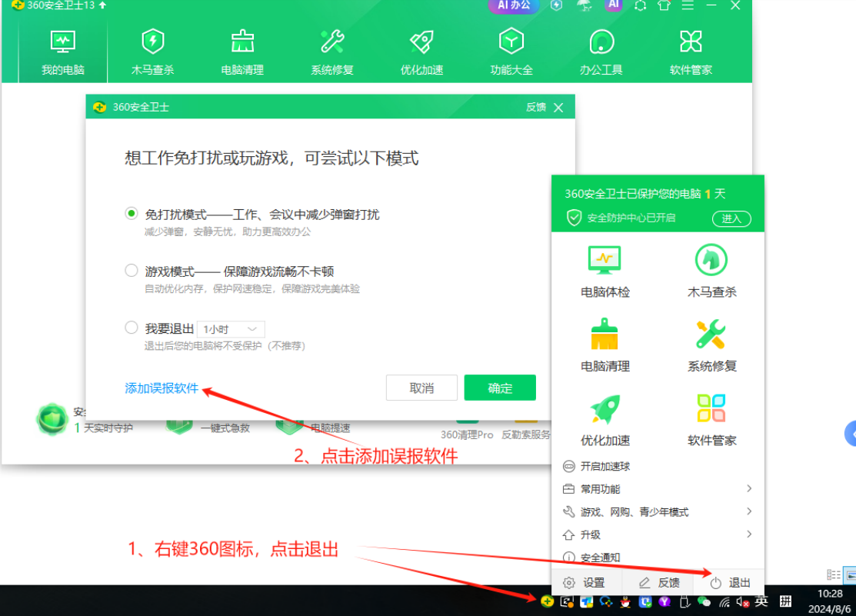Click the muted volume tray icon
Viewport: 856px width, 616px height.
point(742,602)
